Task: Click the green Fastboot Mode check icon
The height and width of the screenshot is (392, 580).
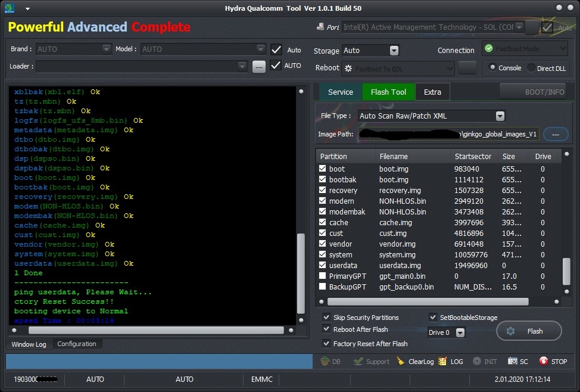Action: coord(489,48)
